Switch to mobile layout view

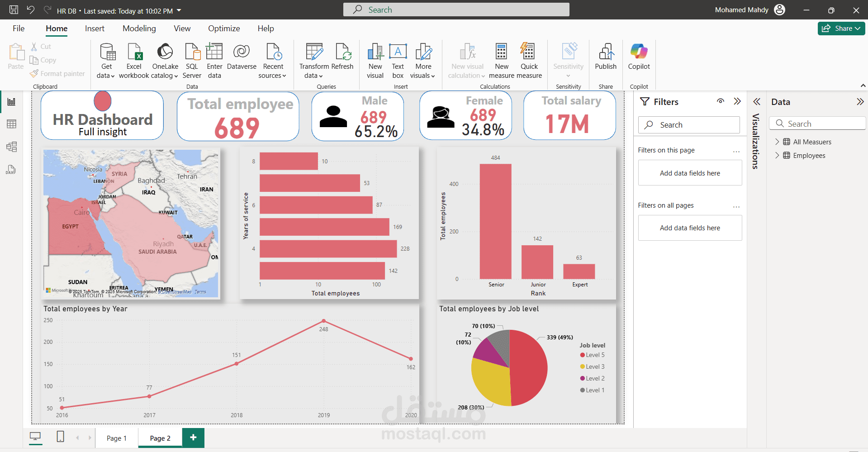(60, 437)
